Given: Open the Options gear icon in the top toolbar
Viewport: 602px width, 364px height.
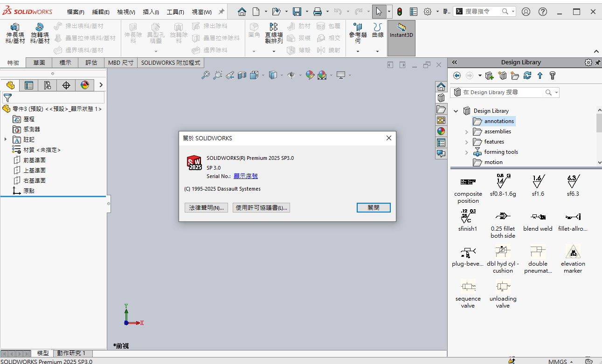Looking at the screenshot, I should [427, 12].
